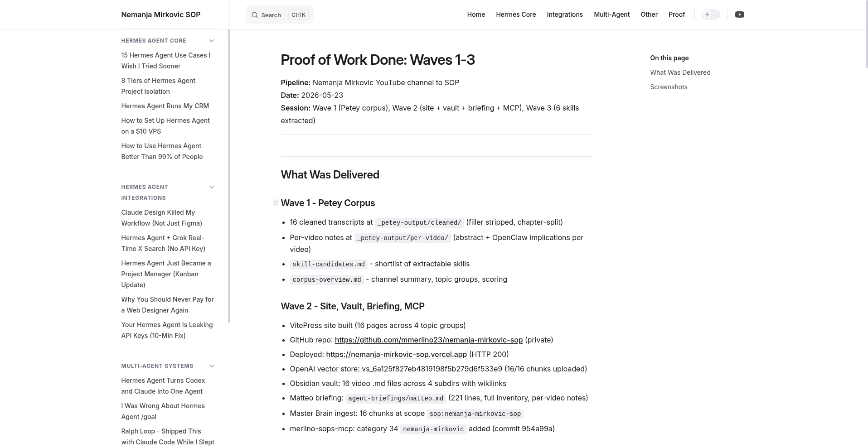The image size is (868, 448).
Task: Click the Ctrl K shortcut badge
Action: click(x=298, y=14)
